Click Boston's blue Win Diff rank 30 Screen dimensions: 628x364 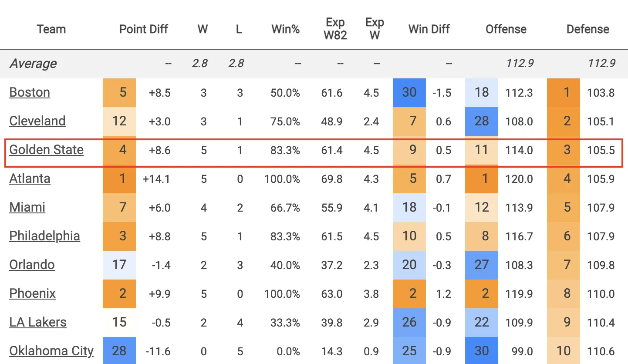point(409,92)
